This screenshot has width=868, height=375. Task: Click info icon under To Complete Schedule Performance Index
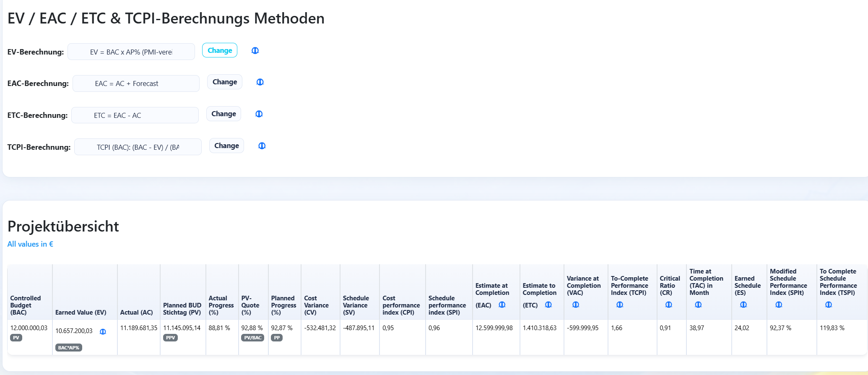point(829,305)
